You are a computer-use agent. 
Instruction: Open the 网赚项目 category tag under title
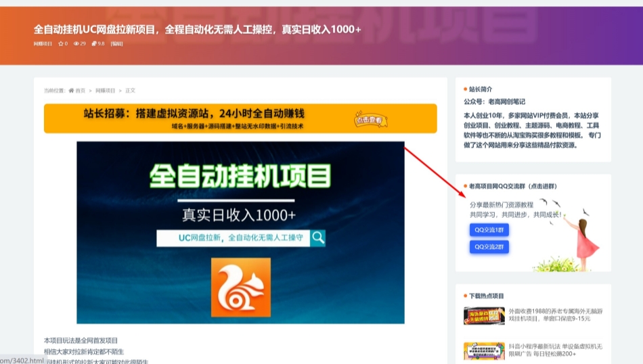43,43
